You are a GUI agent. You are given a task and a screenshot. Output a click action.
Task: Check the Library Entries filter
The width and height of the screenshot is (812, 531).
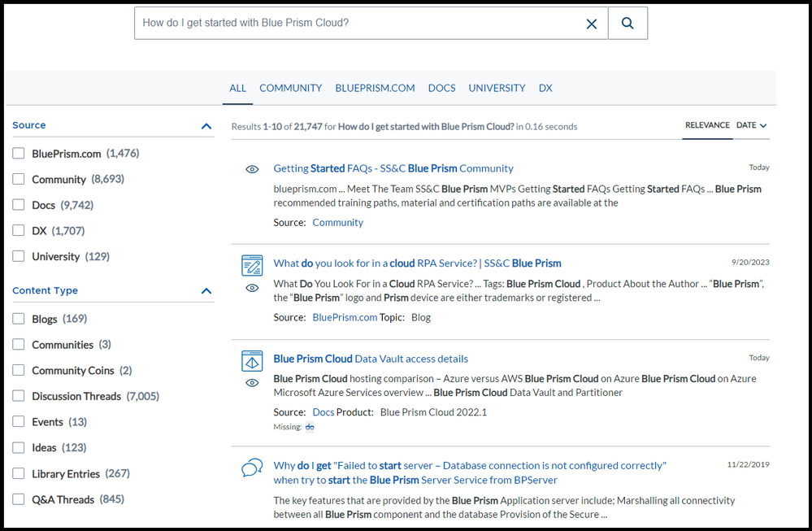(19, 473)
